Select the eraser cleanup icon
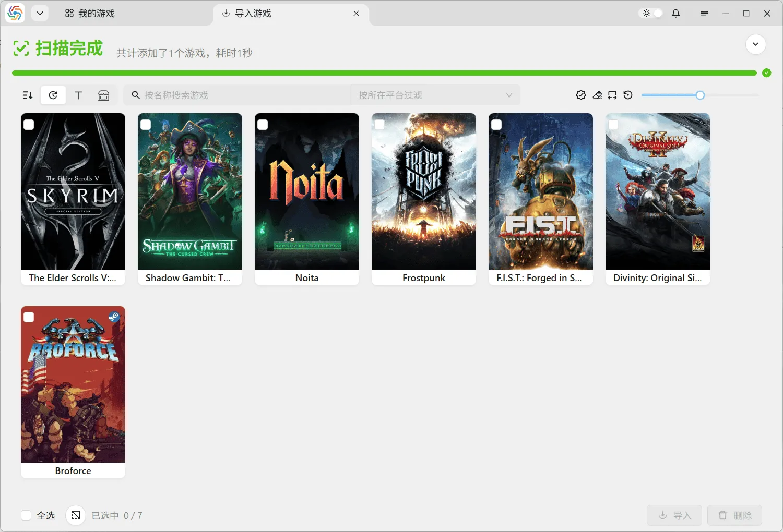Viewport: 783px width, 532px height. point(597,95)
